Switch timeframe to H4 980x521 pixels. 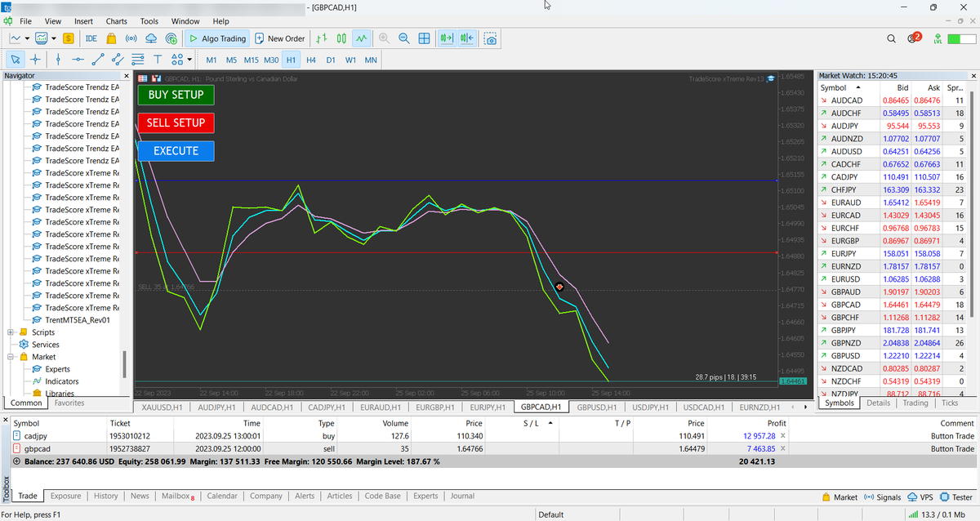(x=311, y=60)
